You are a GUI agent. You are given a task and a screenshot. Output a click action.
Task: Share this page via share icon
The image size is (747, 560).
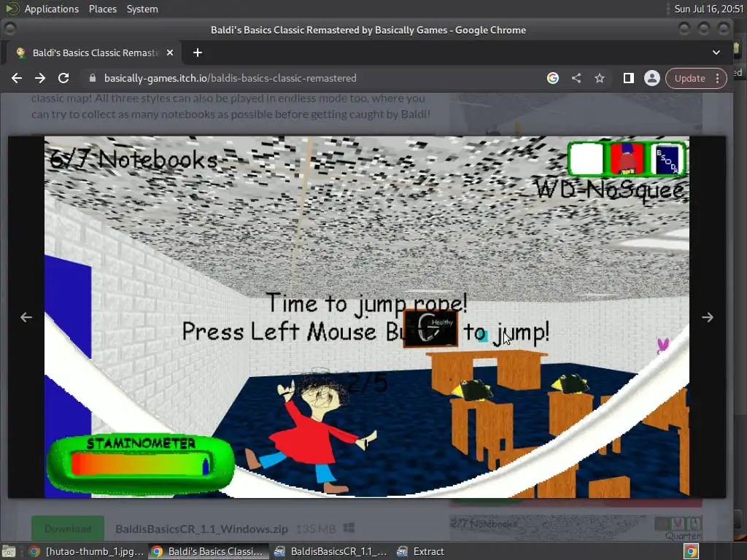click(x=576, y=78)
